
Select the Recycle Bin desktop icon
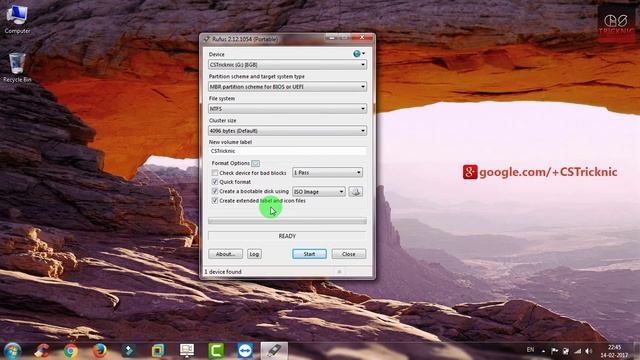(17, 67)
